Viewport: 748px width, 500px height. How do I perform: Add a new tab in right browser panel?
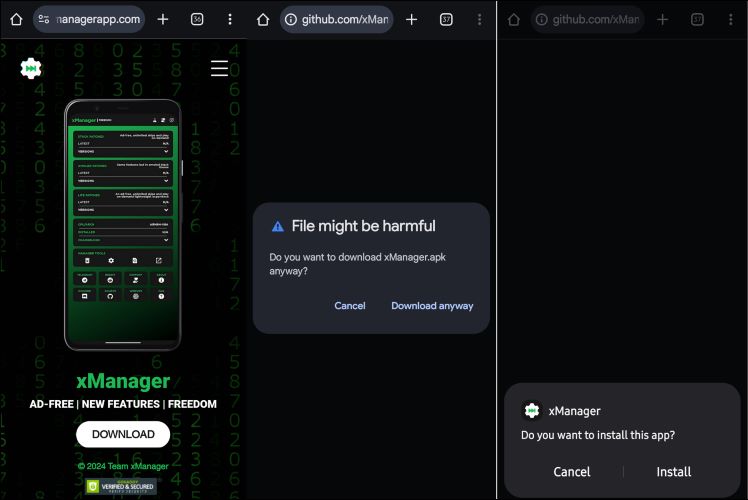click(x=662, y=20)
